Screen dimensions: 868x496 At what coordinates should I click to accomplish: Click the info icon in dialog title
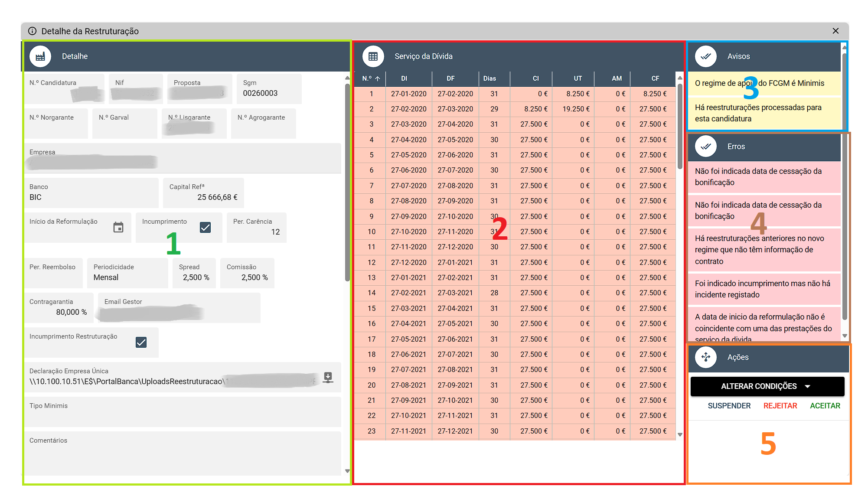(x=32, y=31)
